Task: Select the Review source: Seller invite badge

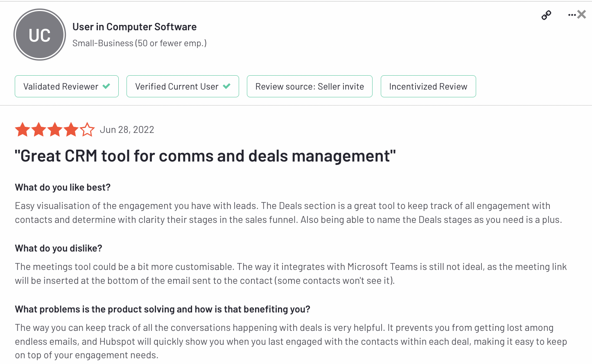Action: tap(310, 86)
